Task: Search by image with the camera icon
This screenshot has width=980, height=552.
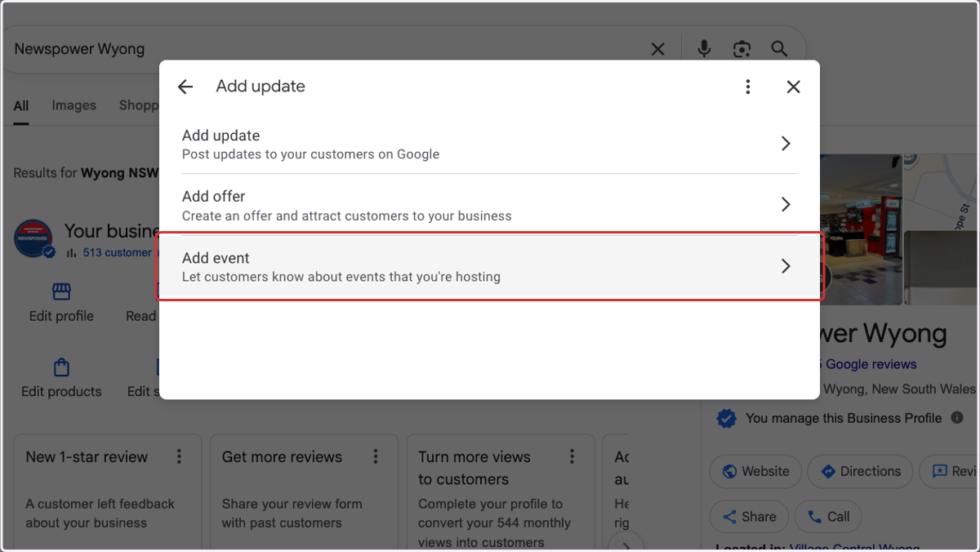Action: pos(742,49)
